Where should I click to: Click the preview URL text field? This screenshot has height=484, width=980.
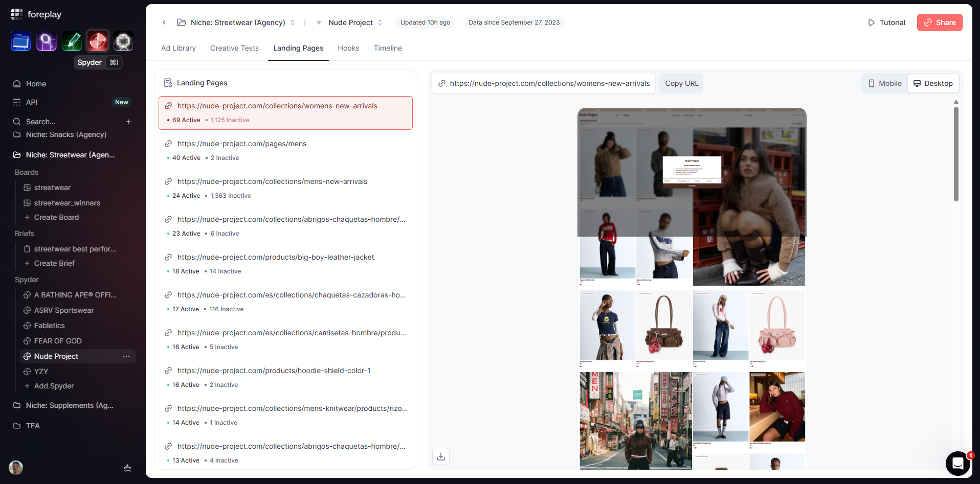coord(543,83)
